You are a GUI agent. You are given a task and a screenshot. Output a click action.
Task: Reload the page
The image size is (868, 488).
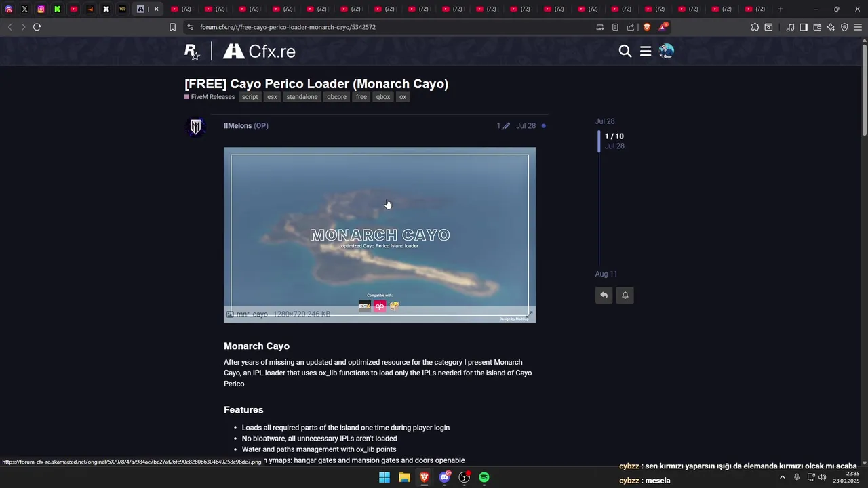pyautogui.click(x=37, y=27)
